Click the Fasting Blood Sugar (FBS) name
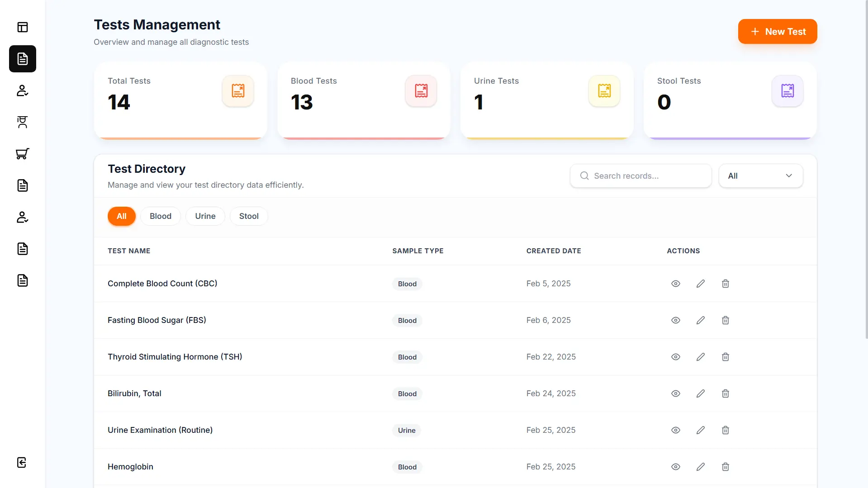The image size is (868, 488). click(157, 320)
